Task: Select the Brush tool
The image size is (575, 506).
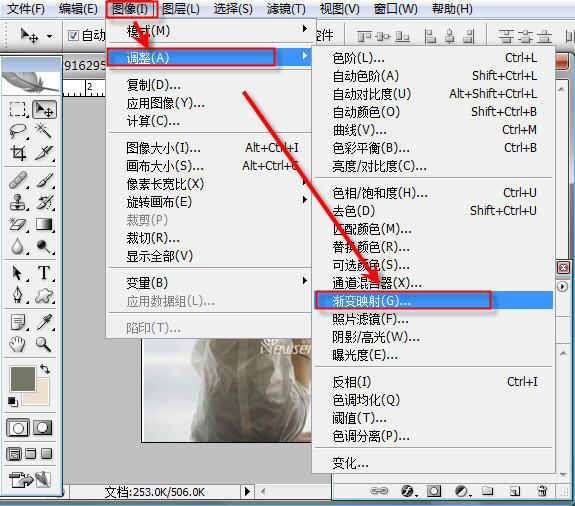Action: pyautogui.click(x=44, y=180)
